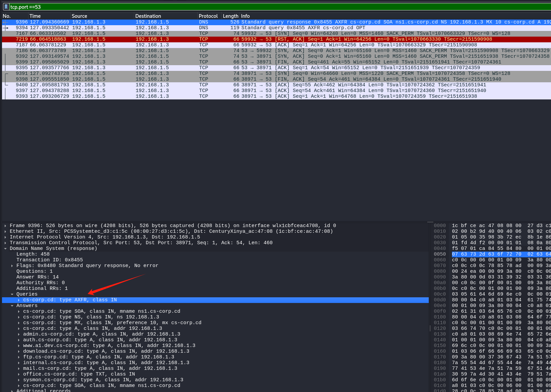This screenshot has height=392, width=551.
Task: Select packet 7187 ACK row
Action: (276, 45)
